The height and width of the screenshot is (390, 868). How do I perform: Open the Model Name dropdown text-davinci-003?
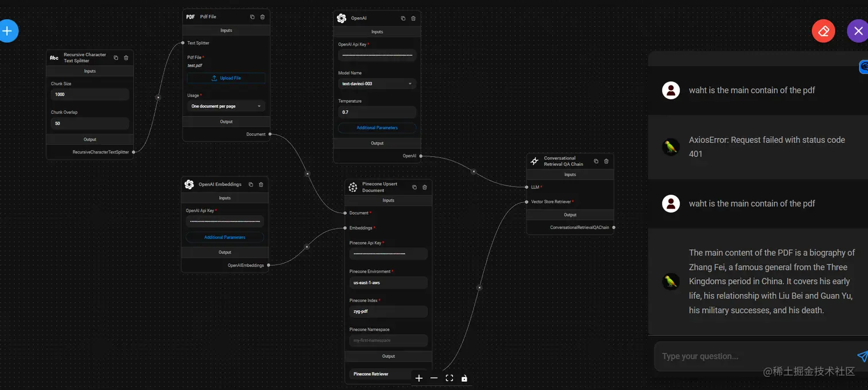pos(377,84)
